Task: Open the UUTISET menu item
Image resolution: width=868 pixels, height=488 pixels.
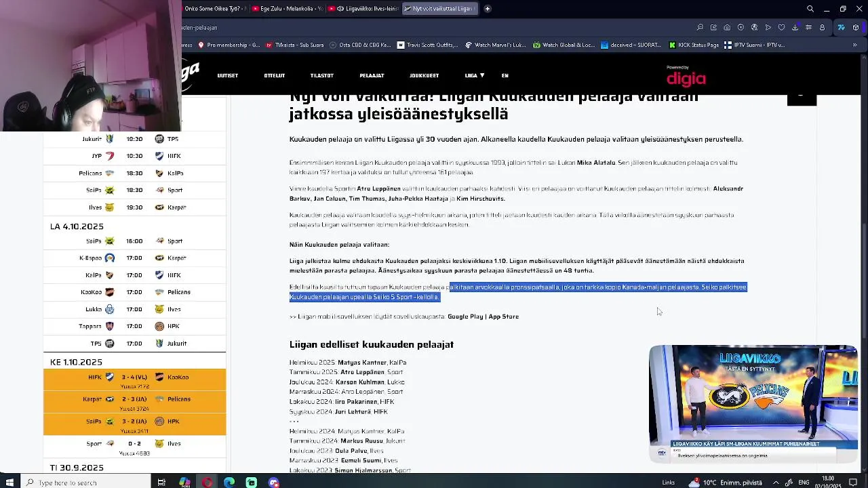Action: pyautogui.click(x=228, y=76)
